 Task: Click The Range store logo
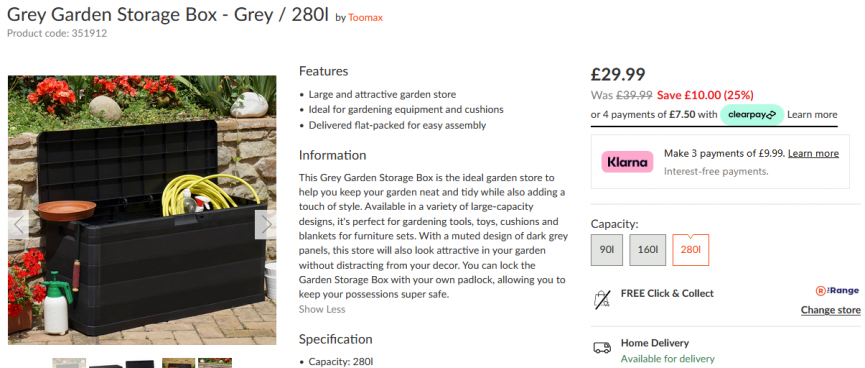click(x=837, y=291)
